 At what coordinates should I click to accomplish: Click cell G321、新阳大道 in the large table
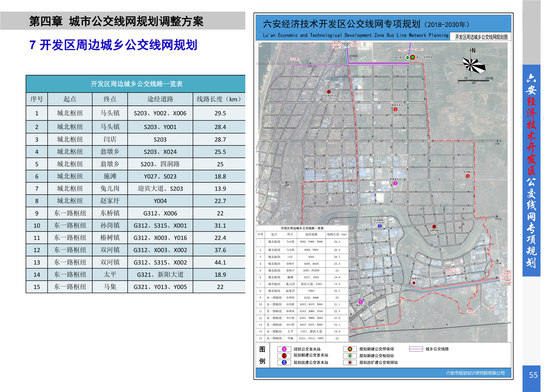(160, 275)
